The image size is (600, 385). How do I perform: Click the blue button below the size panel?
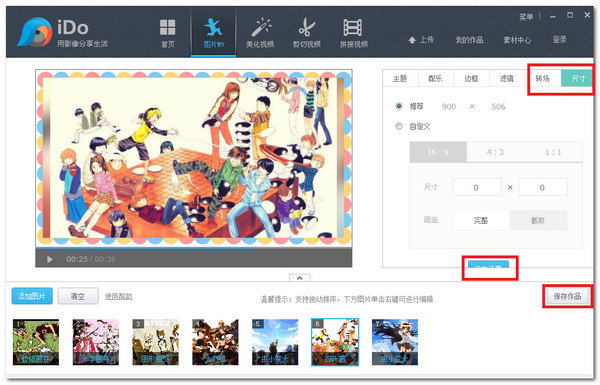(x=488, y=265)
